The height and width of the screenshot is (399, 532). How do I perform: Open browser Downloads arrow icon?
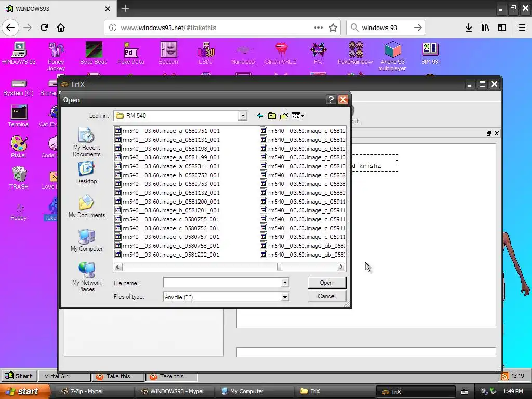pyautogui.click(x=468, y=28)
